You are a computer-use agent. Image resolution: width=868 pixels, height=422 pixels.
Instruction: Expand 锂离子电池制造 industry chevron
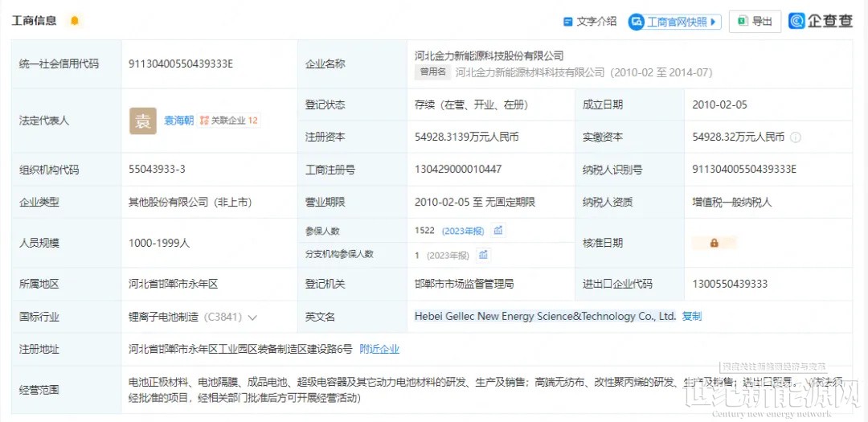point(252,318)
